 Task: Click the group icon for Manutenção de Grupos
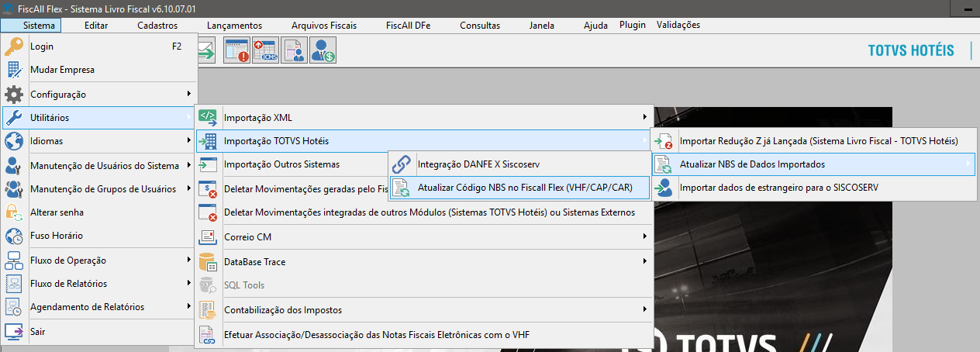pyautogui.click(x=14, y=189)
